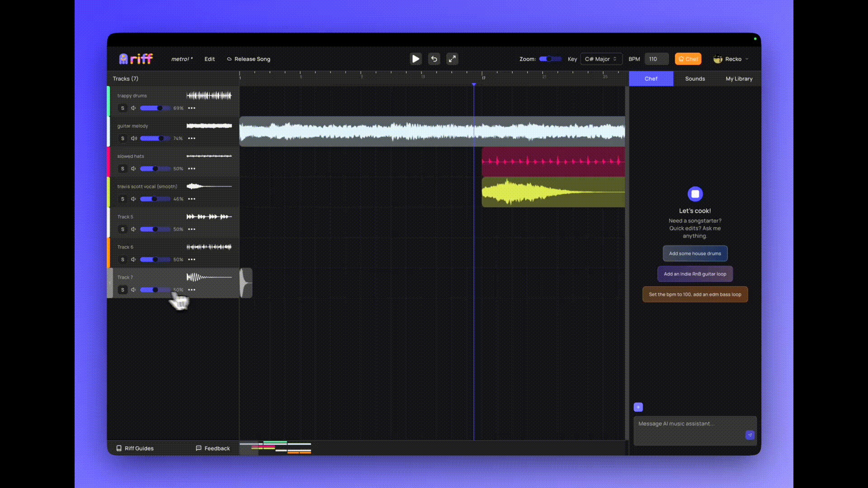Click the undo arrow icon
Screen dimensions: 868x488
(434, 59)
